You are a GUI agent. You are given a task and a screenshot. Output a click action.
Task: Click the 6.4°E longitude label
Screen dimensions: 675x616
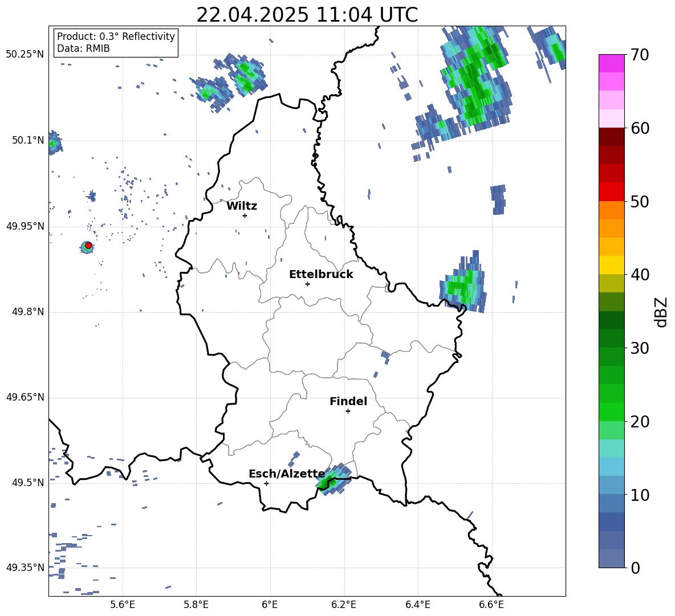(x=417, y=605)
